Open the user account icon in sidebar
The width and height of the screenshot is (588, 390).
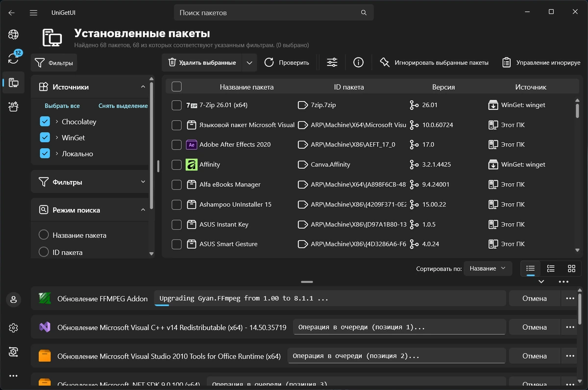click(13, 299)
